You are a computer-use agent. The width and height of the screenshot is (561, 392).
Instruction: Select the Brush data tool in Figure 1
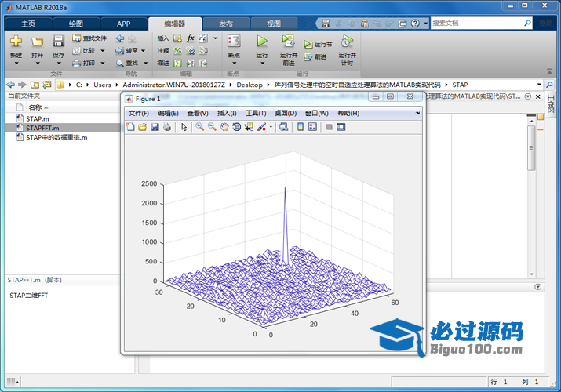click(x=262, y=127)
